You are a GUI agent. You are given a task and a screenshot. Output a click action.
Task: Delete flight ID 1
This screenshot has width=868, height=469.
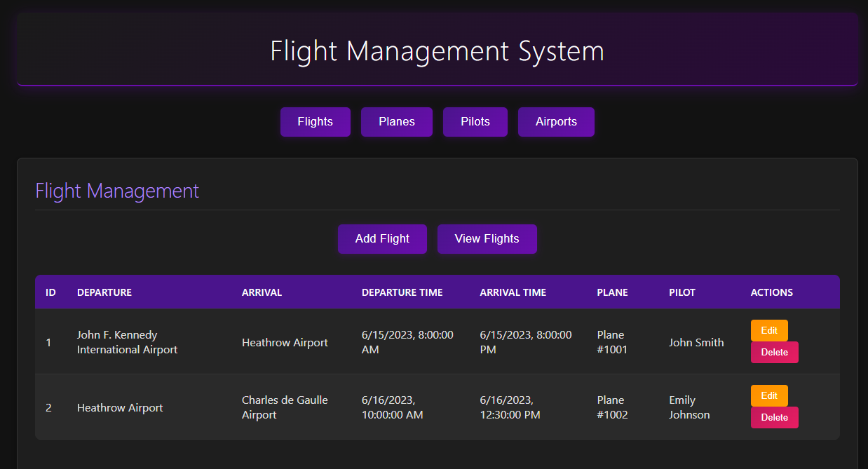point(774,353)
